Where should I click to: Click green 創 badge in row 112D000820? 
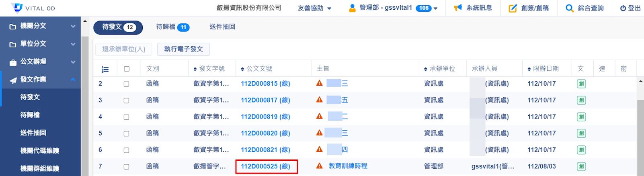(x=581, y=133)
